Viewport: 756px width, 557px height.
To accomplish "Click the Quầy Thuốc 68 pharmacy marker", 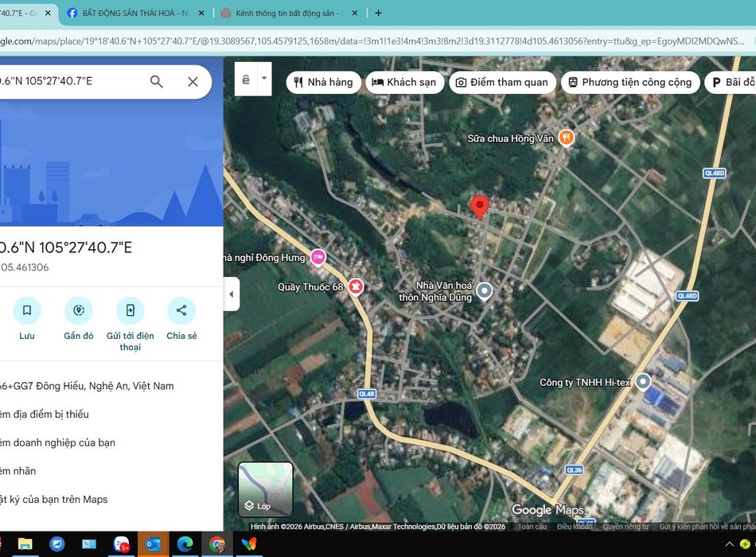I will pos(356,286).
